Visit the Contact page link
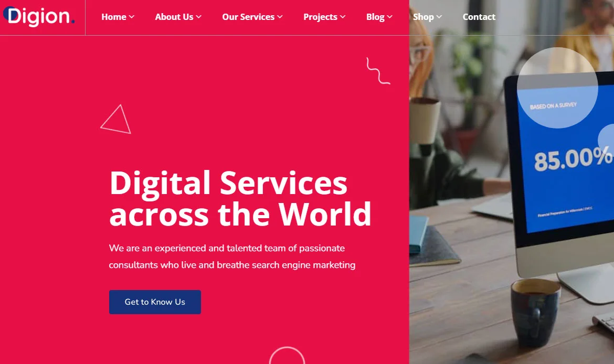Viewport: 614px width, 364px height. pyautogui.click(x=479, y=17)
